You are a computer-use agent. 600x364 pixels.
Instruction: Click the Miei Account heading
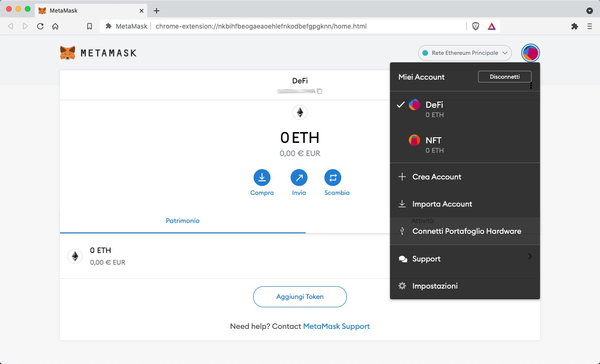coord(421,77)
